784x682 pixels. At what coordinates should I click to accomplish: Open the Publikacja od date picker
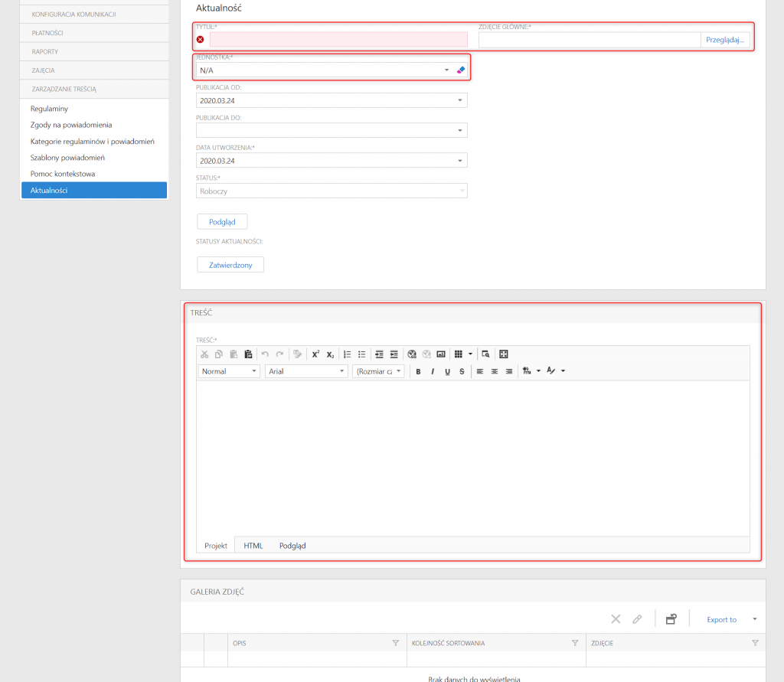460,100
